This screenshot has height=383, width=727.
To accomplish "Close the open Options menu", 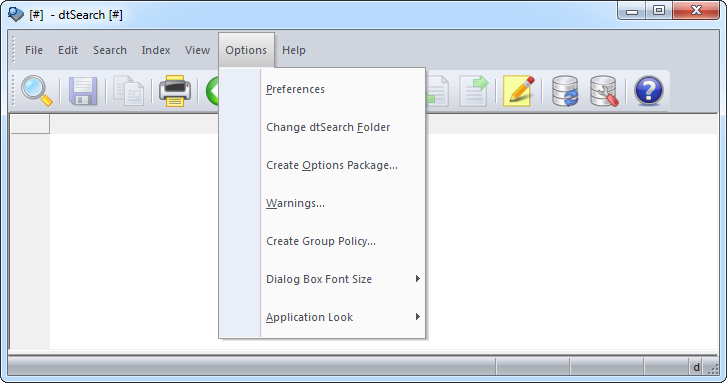I will coord(246,50).
